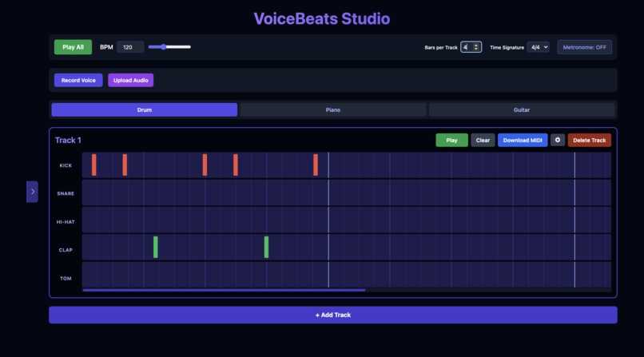This screenshot has width=644, height=357.
Task: Decrease Bars per Track with down arrow
Action: click(x=476, y=50)
